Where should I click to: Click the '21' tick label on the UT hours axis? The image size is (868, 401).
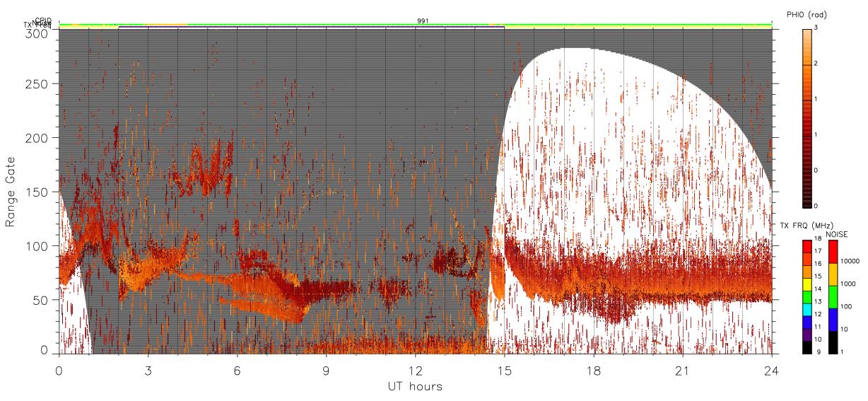pos(683,371)
